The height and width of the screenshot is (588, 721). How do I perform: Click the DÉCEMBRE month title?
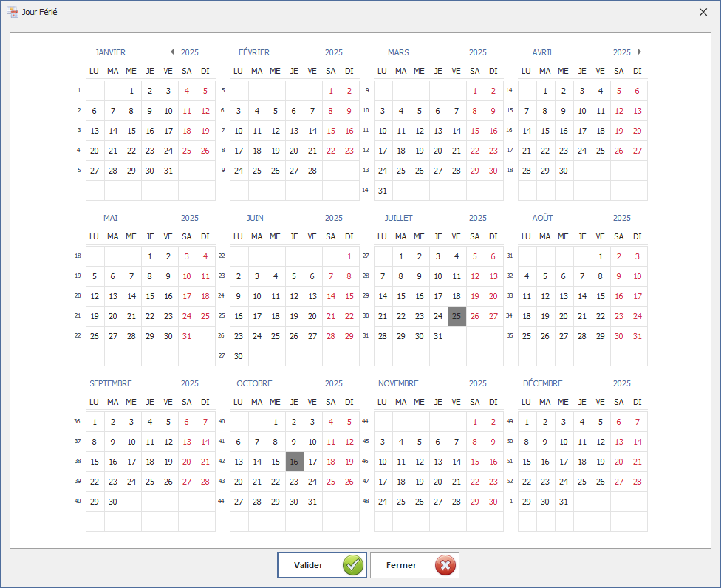click(x=542, y=383)
